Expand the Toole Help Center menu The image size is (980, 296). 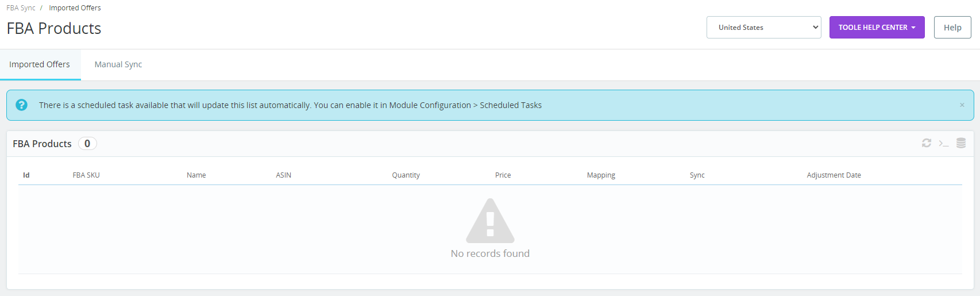tap(877, 28)
